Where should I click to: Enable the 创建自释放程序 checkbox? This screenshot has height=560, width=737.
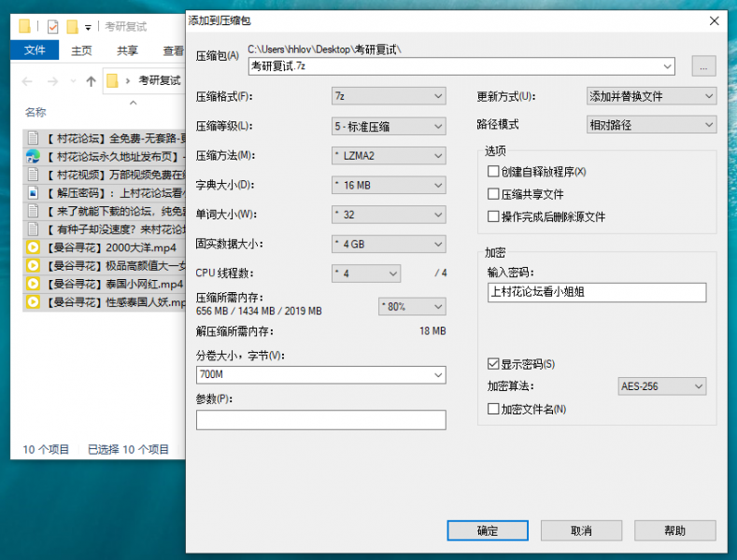494,172
